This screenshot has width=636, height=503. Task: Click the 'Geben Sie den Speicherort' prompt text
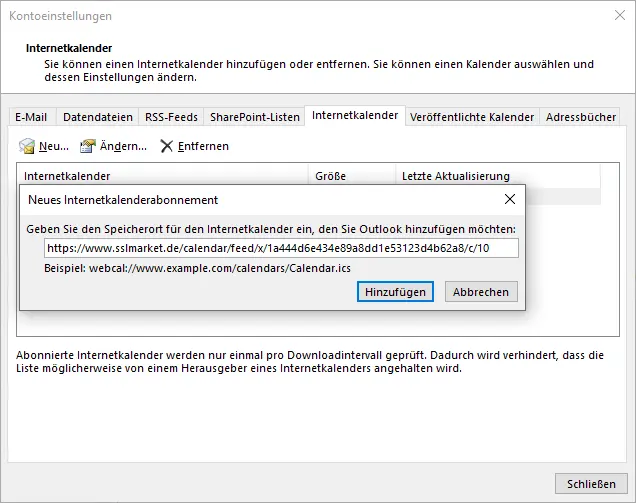point(271,229)
